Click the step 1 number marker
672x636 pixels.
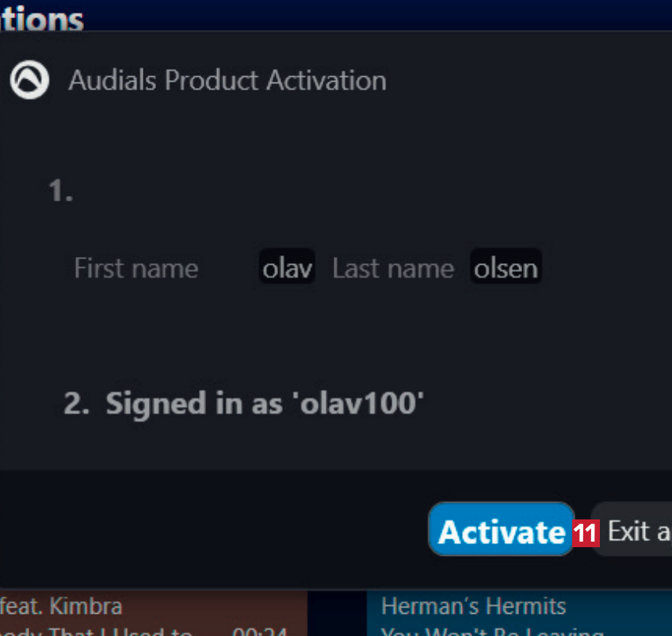click(60, 190)
